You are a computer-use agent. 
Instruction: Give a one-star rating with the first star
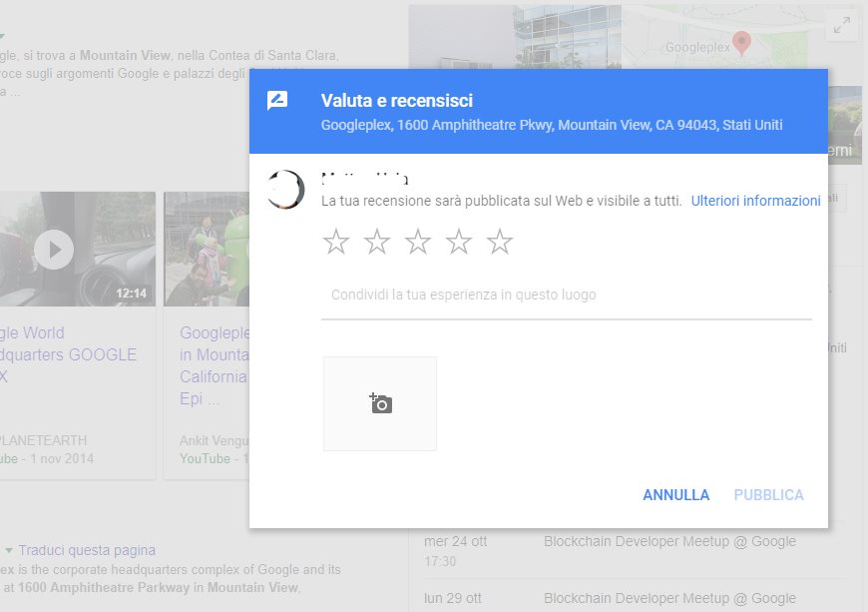(337, 241)
